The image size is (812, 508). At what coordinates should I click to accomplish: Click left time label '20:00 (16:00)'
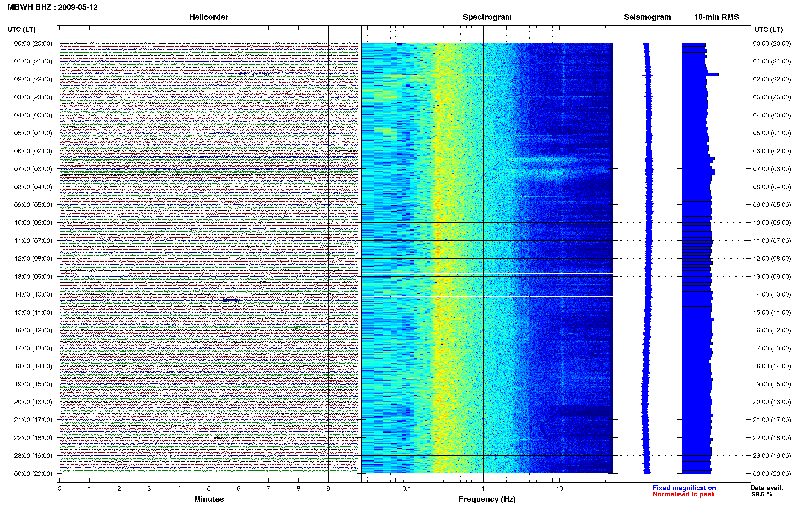(33, 402)
